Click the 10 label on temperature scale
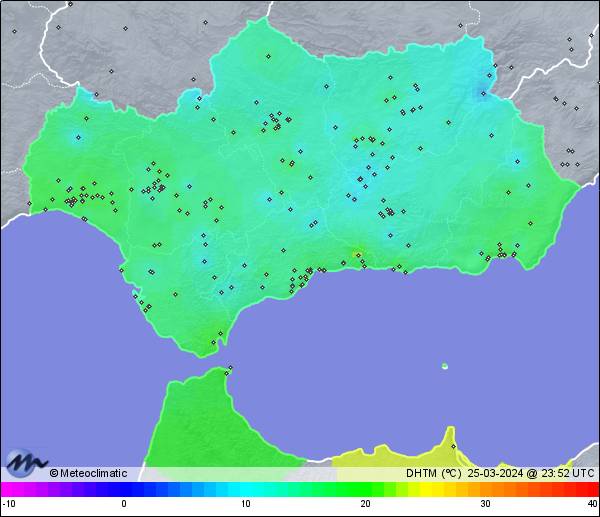The height and width of the screenshot is (517, 600). coord(245,504)
